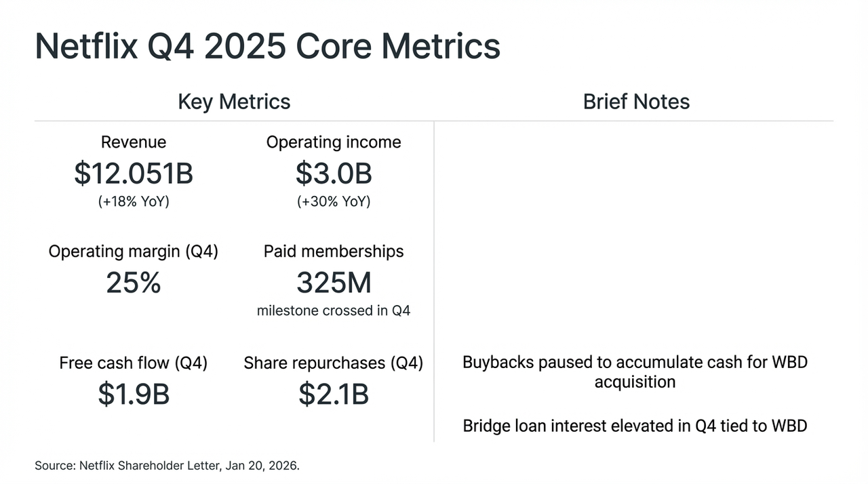Click the Operating margin (Q4) label
The image size is (868, 484).
pyautogui.click(x=134, y=251)
